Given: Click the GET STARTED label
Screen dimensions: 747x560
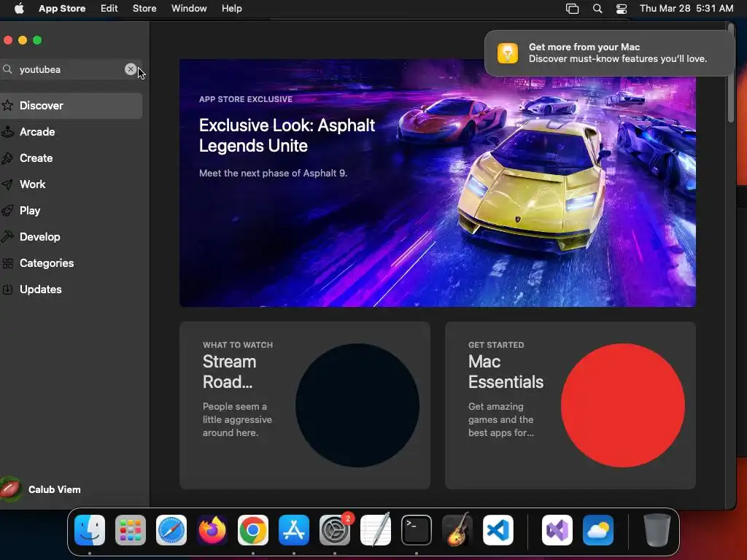Looking at the screenshot, I should click(x=496, y=345).
